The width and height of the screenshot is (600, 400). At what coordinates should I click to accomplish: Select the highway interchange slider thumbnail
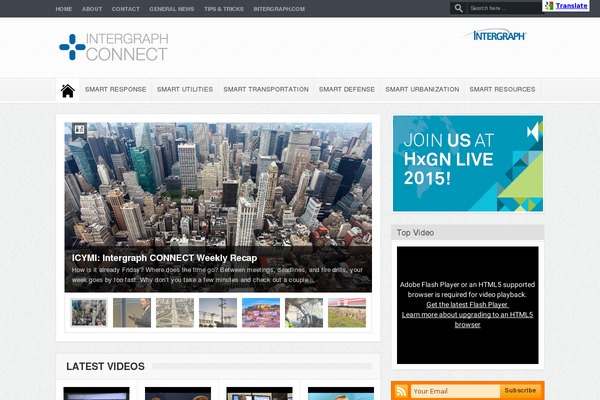pyautogui.click(x=175, y=313)
